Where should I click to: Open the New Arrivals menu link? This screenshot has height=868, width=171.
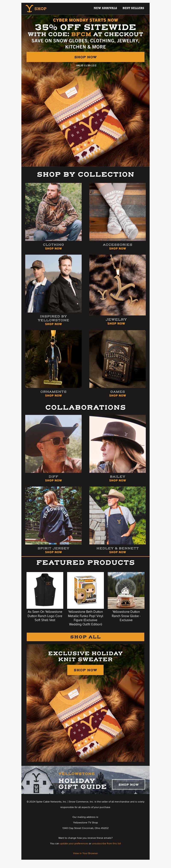pos(105,8)
